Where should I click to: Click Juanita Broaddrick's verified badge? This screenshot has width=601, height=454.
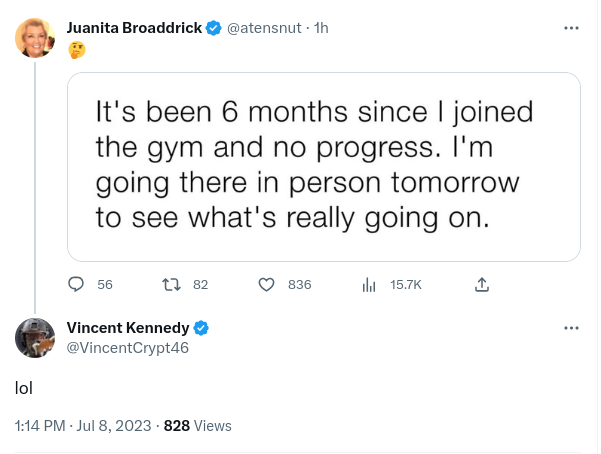click(x=213, y=28)
